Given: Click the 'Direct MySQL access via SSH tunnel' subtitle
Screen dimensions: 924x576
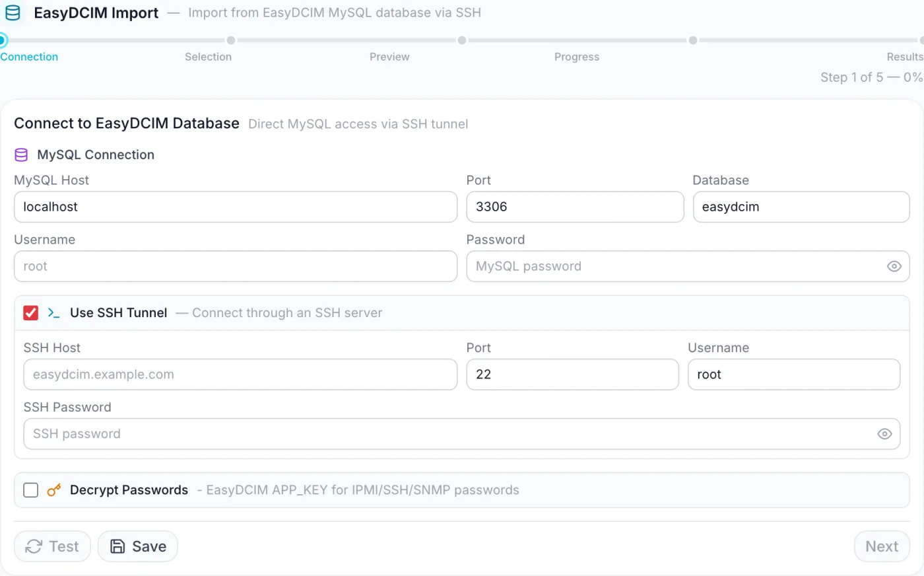Looking at the screenshot, I should [x=358, y=124].
